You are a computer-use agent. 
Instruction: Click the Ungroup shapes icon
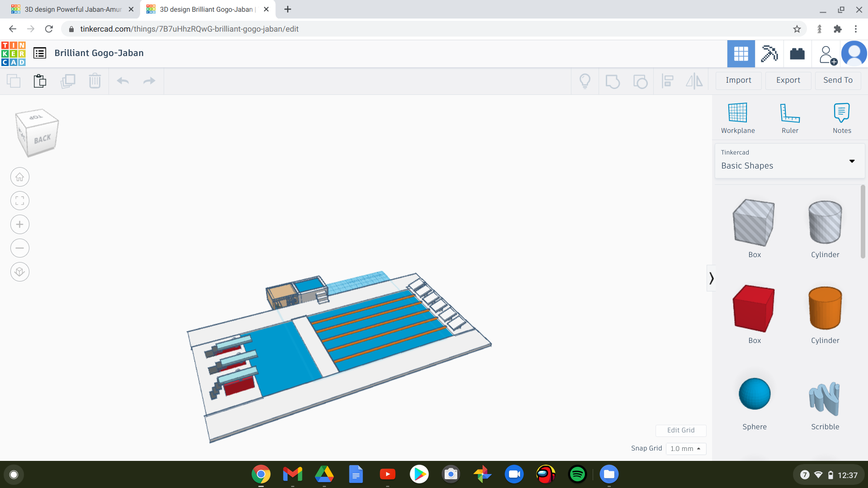click(640, 81)
